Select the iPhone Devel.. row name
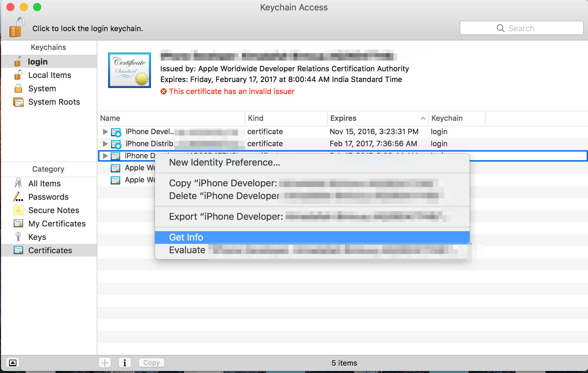This screenshot has height=373, width=588. 150,131
